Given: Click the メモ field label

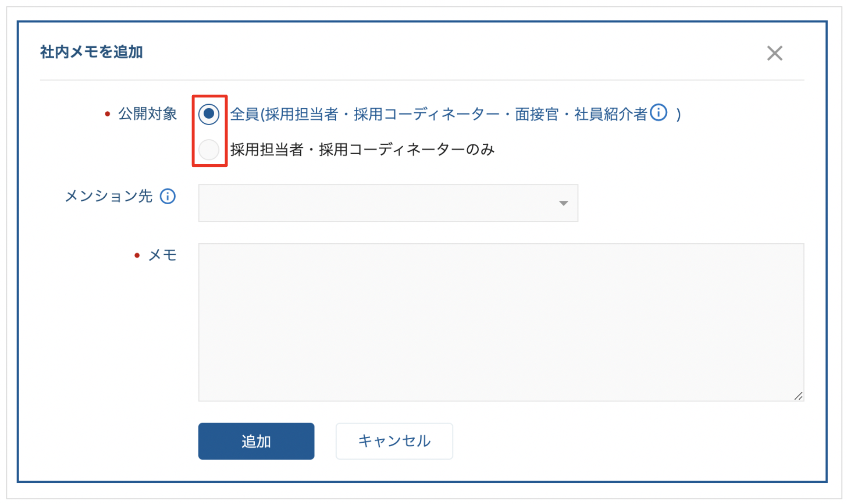Looking at the screenshot, I should pos(163,255).
